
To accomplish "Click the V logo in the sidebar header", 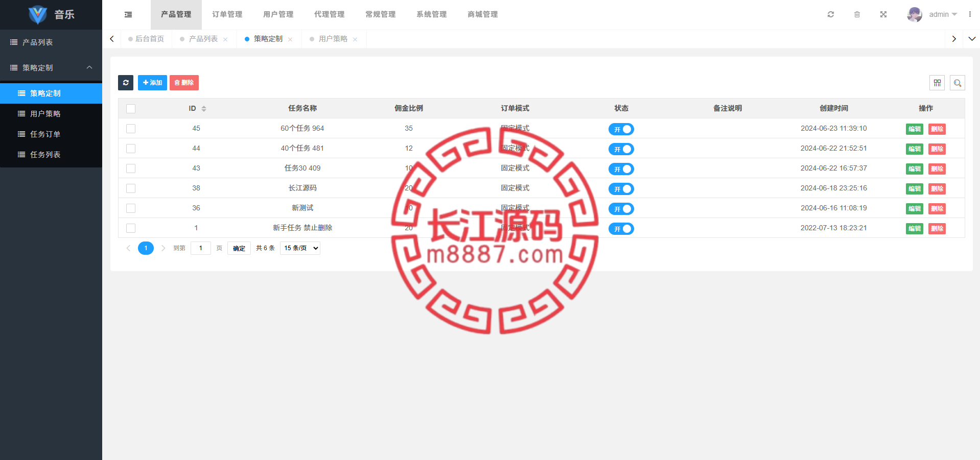I will pyautogui.click(x=37, y=15).
